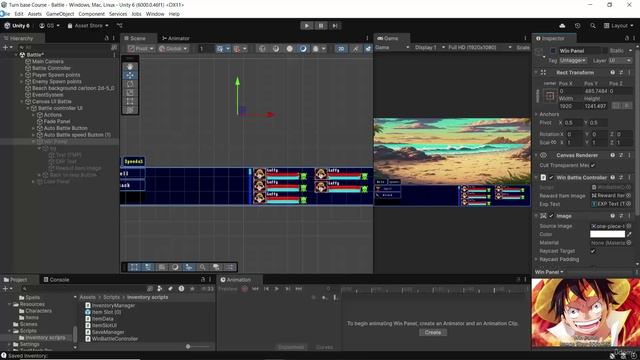Screen dimensions: 640x360
Task: Click the color eyedropper icon
Action: (629, 234)
